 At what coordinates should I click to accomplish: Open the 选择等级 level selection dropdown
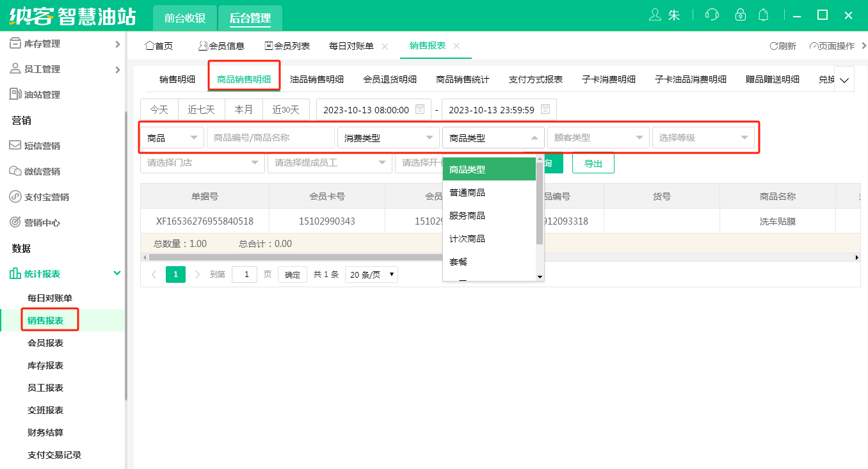(x=703, y=137)
